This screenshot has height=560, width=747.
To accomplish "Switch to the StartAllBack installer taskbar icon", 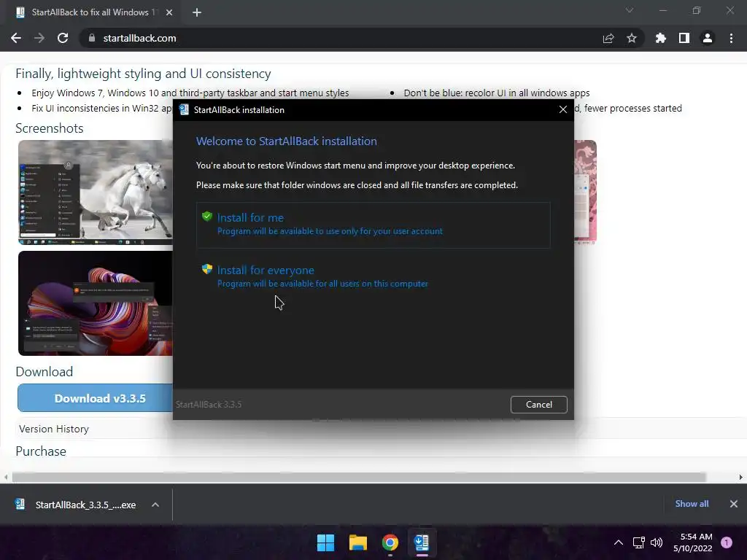I will 422,542.
